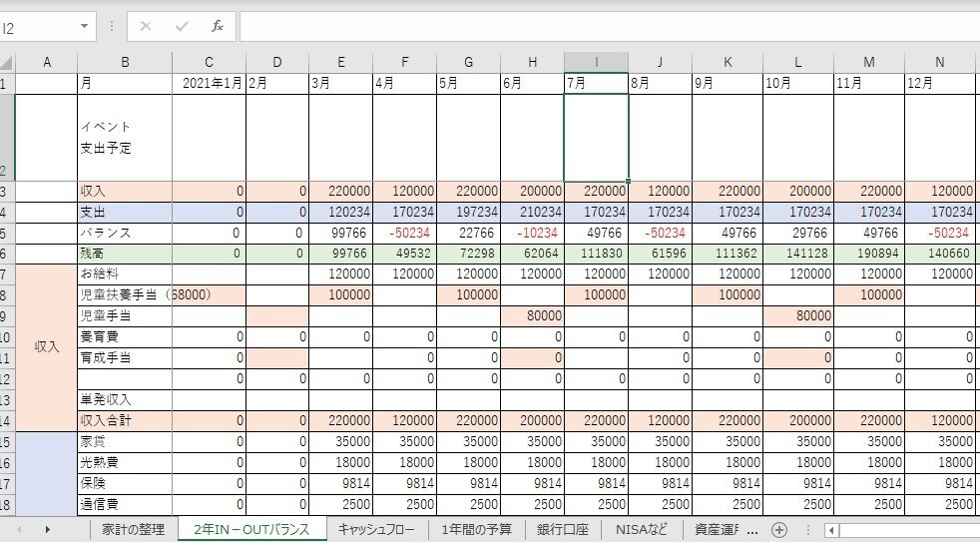Select the お給料 label cell
Image resolution: width=980 pixels, height=542 pixels.
coord(125,273)
